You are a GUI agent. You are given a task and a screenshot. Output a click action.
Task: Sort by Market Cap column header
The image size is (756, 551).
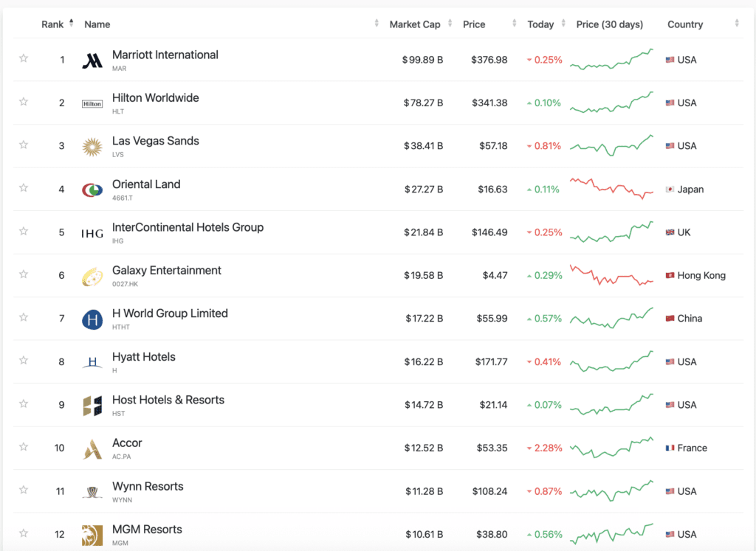coord(414,24)
